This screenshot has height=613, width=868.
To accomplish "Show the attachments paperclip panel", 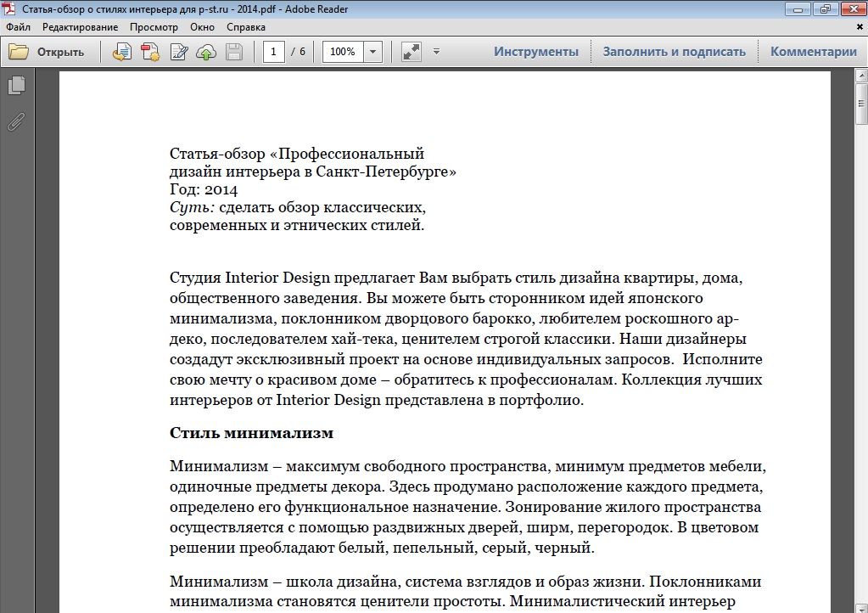I will [x=17, y=121].
